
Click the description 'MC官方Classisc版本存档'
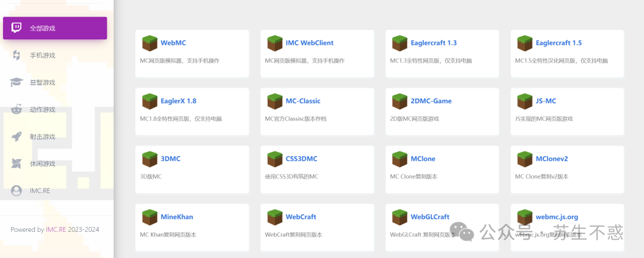click(x=296, y=119)
